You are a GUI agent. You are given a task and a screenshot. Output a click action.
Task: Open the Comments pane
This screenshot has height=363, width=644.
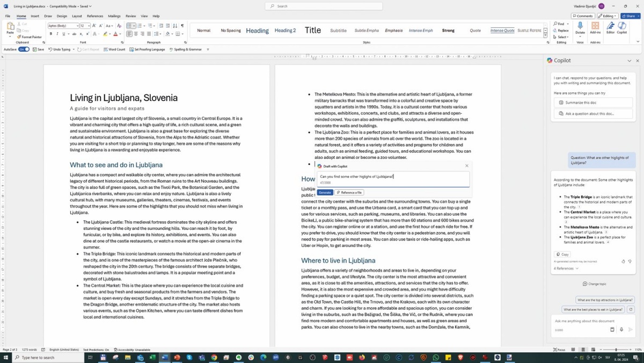(x=583, y=16)
